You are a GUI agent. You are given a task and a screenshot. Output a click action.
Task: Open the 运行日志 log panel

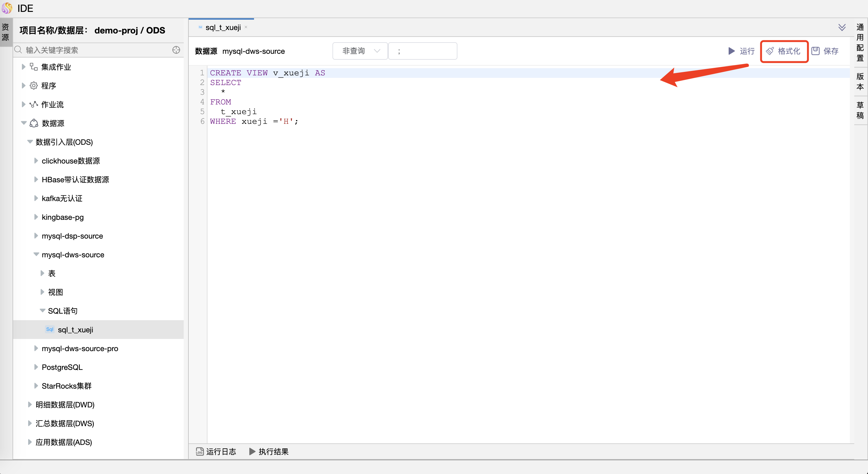click(x=221, y=451)
